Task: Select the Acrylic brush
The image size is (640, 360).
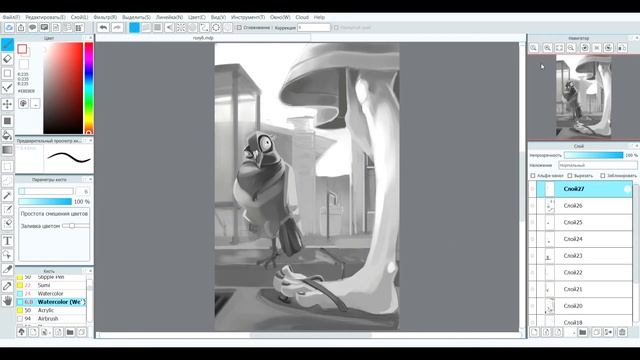Action: pyautogui.click(x=51, y=310)
